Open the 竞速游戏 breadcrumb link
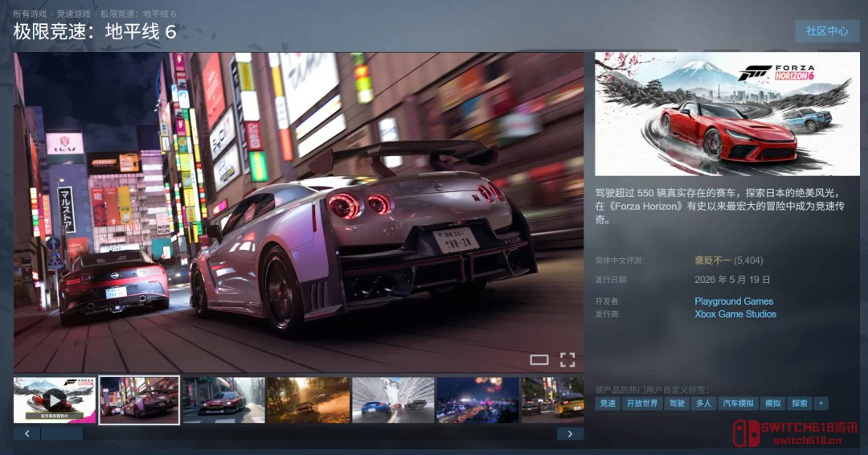 [73, 14]
